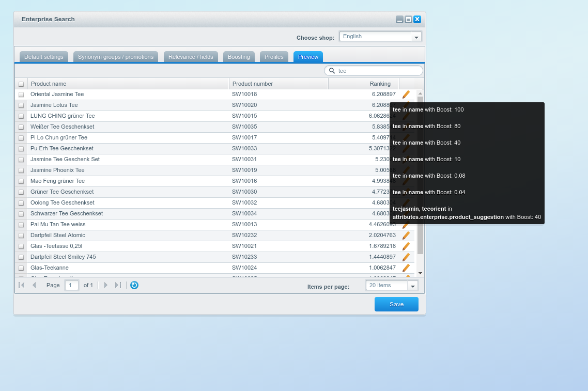Focus the search field containing tee

click(x=378, y=71)
